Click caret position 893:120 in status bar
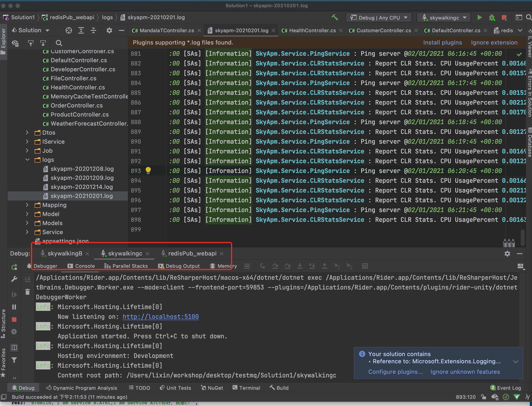The height and width of the screenshot is (406, 532). 466,397
